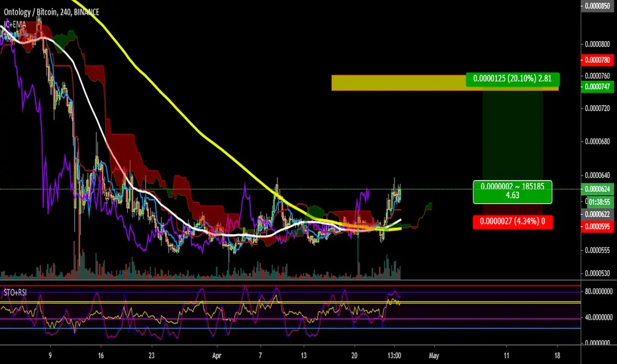Click the 80.0000000 oscillator scale label
Screen dimensions: 617x364
pos(598,292)
